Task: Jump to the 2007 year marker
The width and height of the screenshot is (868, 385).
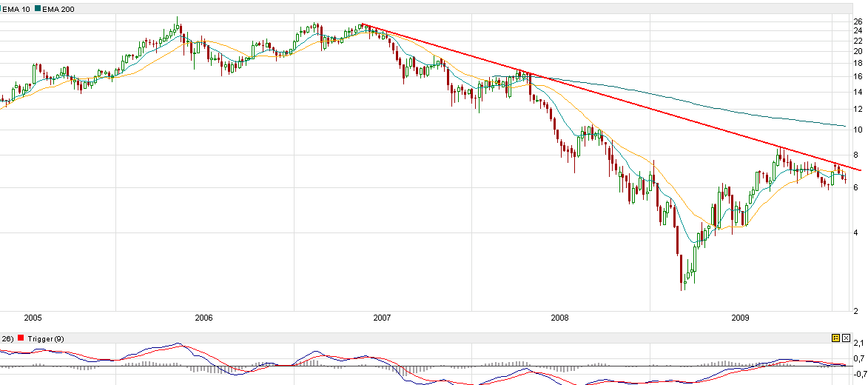Action: [x=382, y=318]
